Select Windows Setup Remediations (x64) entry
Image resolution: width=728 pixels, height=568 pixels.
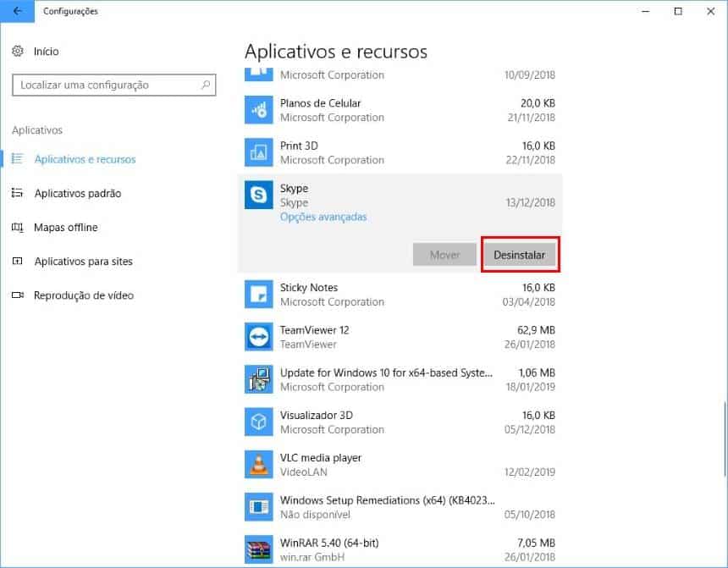[387, 500]
